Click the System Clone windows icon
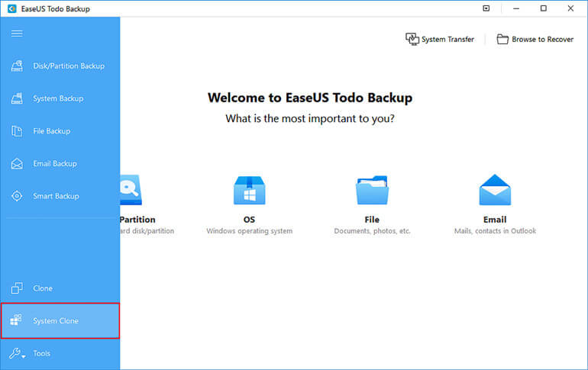The height and width of the screenshot is (370, 588). coord(16,320)
